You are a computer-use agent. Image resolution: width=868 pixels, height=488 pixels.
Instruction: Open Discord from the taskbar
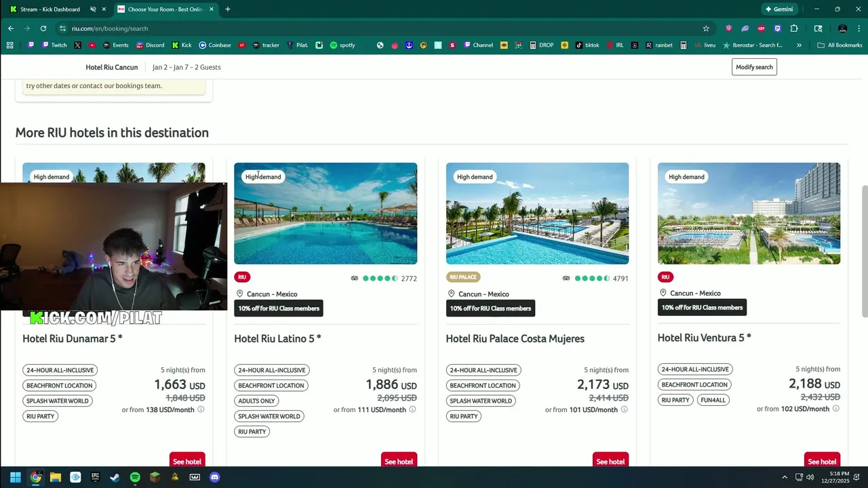pos(215,477)
